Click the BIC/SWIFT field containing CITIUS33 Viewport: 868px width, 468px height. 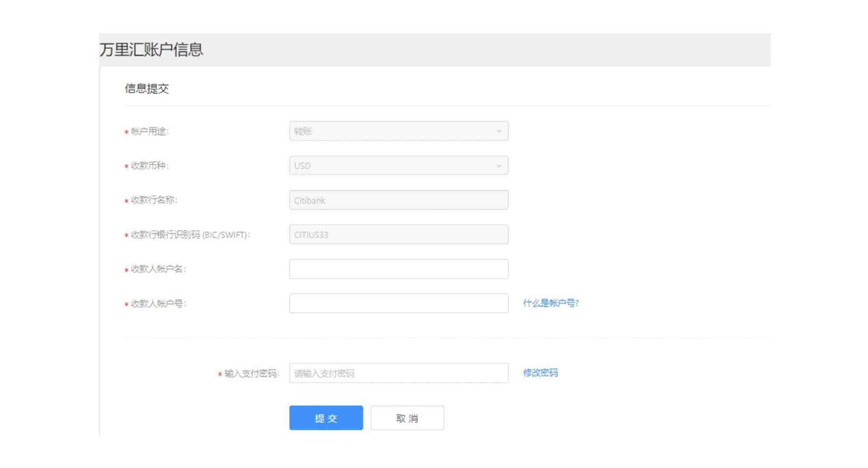pyautogui.click(x=399, y=234)
